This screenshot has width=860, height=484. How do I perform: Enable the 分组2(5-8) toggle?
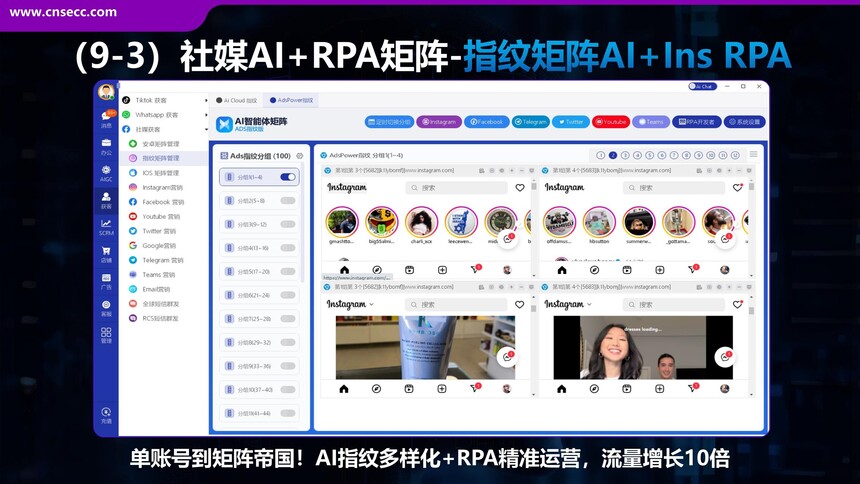coord(288,200)
